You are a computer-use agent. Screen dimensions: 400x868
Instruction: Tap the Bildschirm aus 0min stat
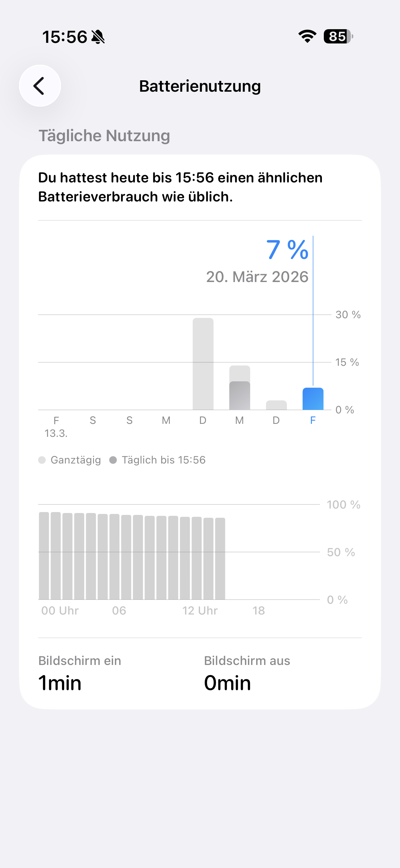(247, 673)
